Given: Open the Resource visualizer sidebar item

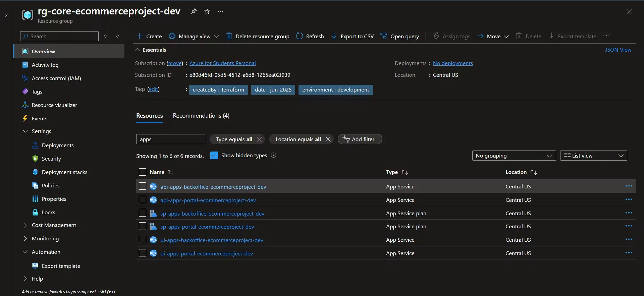Looking at the screenshot, I should point(54,105).
